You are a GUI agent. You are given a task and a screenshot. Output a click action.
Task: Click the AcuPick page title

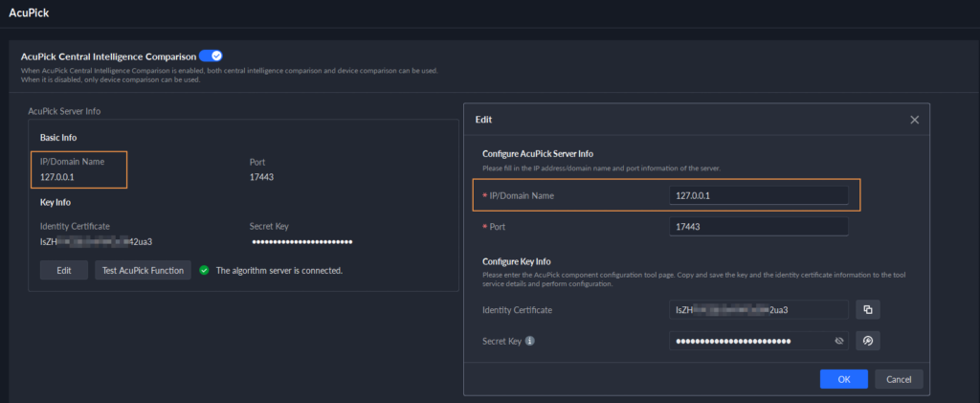click(29, 14)
